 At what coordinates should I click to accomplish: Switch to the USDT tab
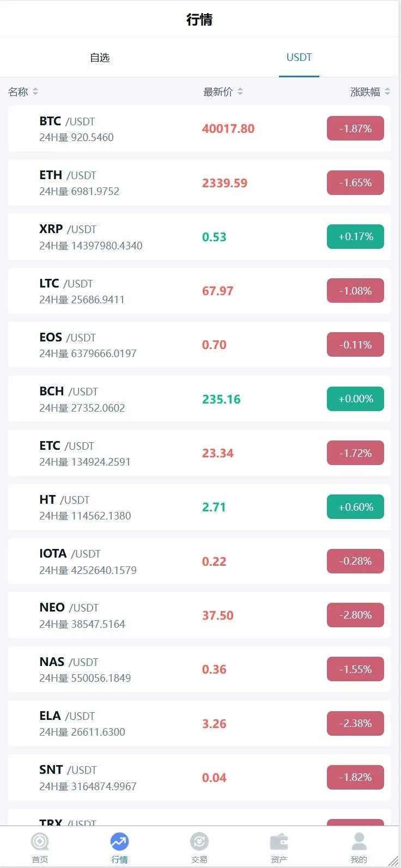click(x=299, y=57)
